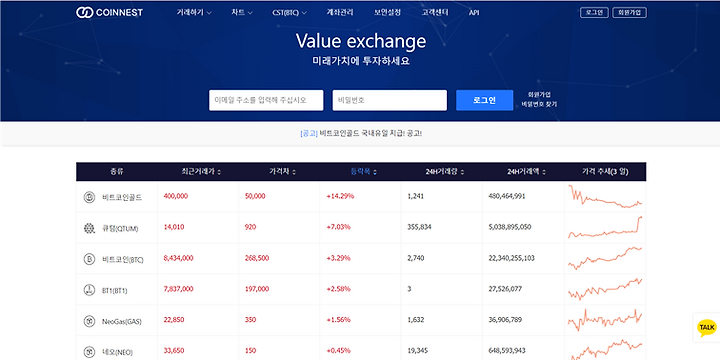
Task: Click the 197,000 price difference cell
Action: click(257, 289)
